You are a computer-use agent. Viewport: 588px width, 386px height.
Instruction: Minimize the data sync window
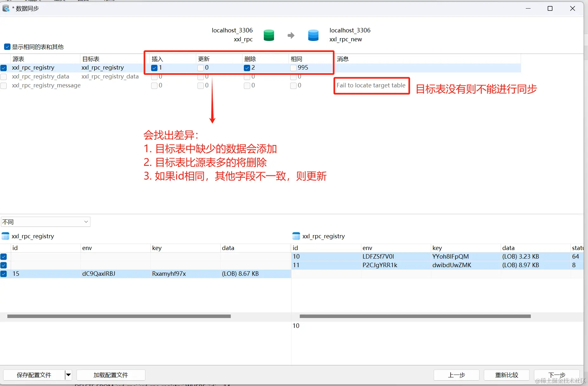[x=528, y=9]
